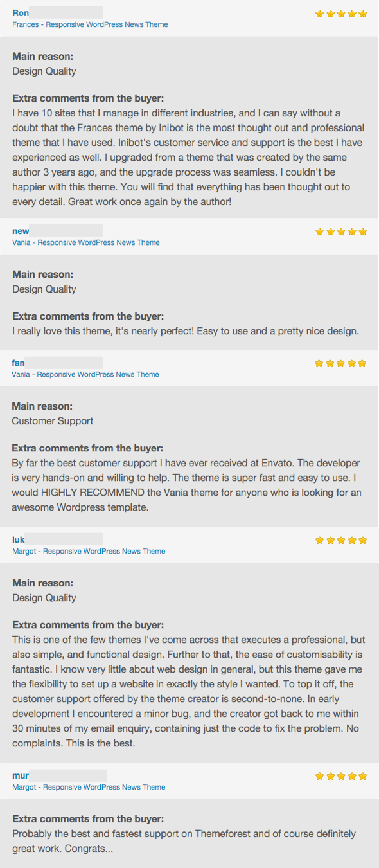Viewport: 379px width, 868px height.
Task: Click the star rating on mur's review
Action: pyautogui.click(x=341, y=776)
